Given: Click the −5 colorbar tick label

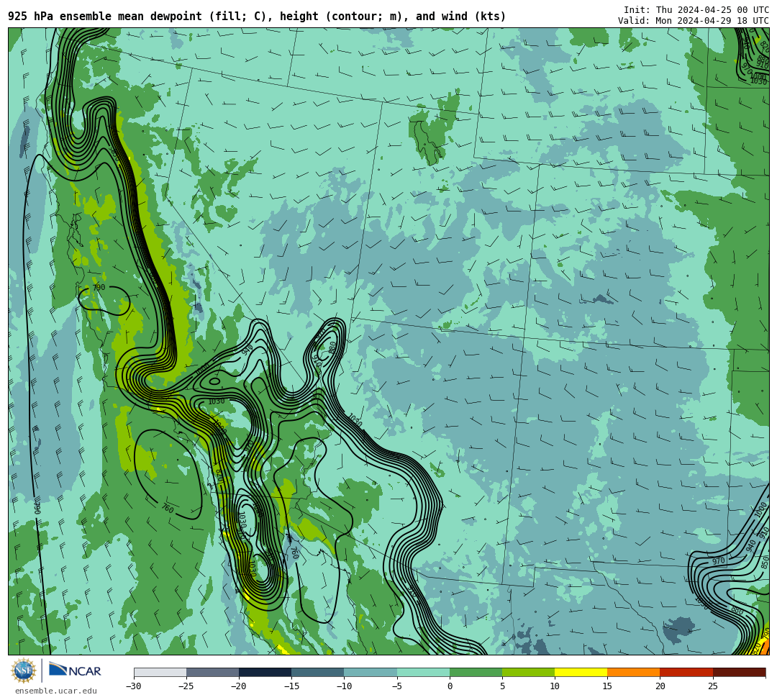Looking at the screenshot, I should [x=397, y=686].
